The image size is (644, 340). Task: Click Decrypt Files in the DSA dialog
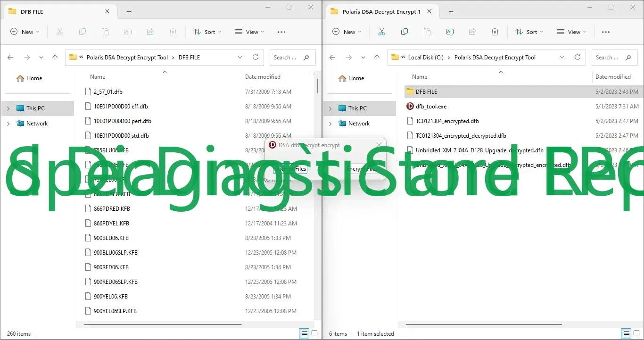pos(290,169)
